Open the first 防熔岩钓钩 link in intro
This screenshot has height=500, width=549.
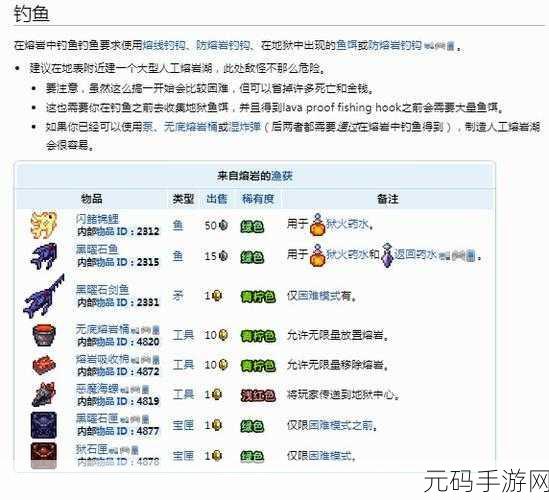tap(223, 46)
